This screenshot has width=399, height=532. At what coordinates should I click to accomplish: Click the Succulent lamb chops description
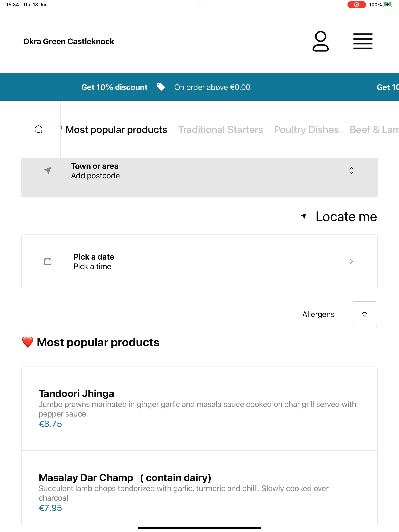click(184, 493)
